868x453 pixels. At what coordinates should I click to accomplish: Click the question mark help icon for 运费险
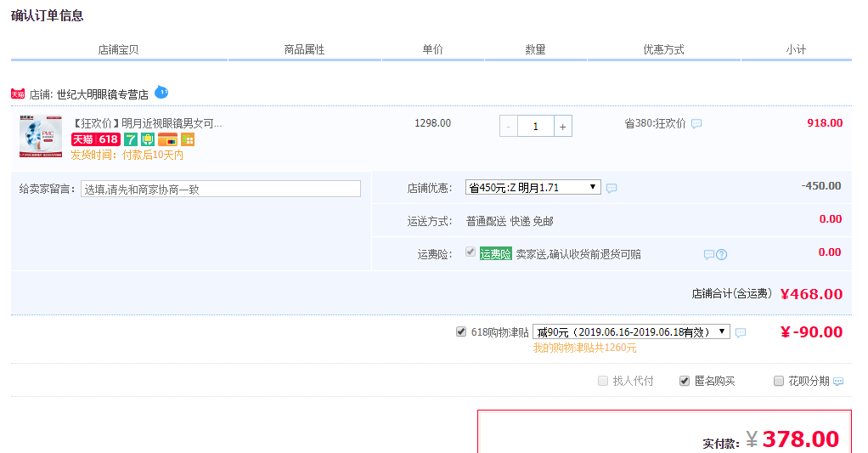721,255
